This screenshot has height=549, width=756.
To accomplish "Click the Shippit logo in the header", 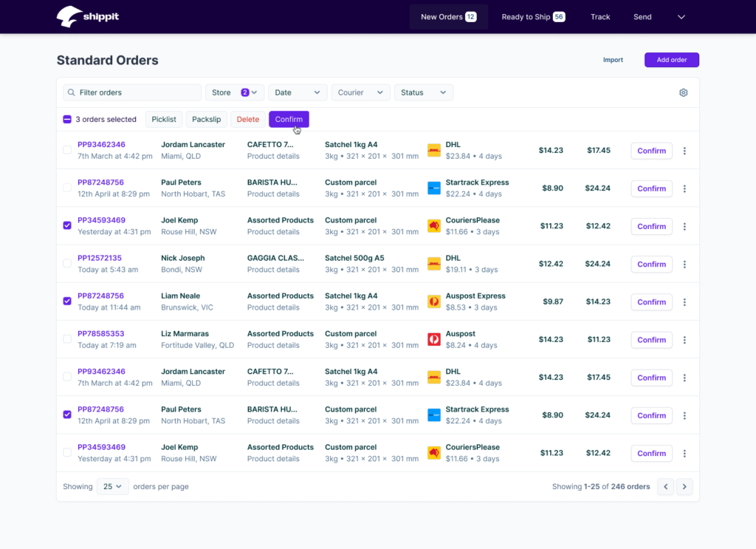I will click(x=88, y=16).
